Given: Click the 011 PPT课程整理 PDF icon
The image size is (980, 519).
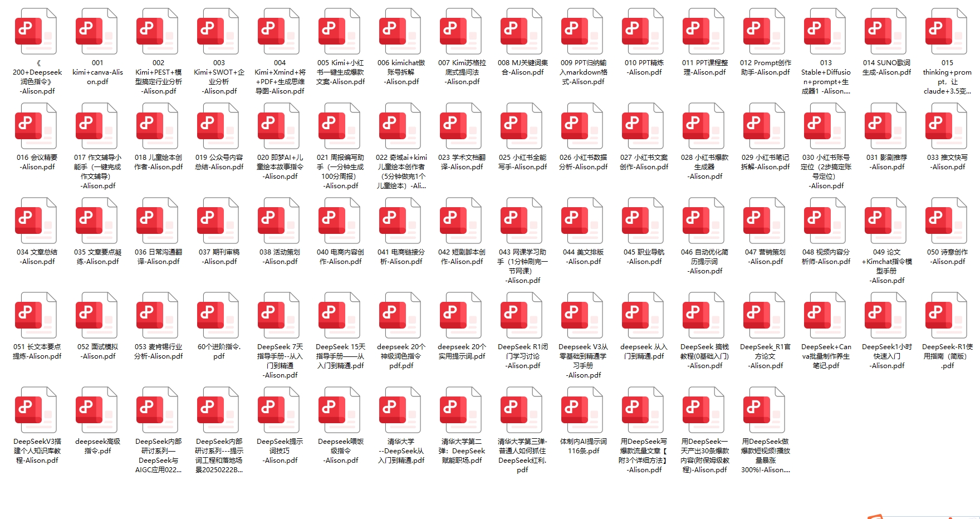Looking at the screenshot, I should click(x=703, y=31).
